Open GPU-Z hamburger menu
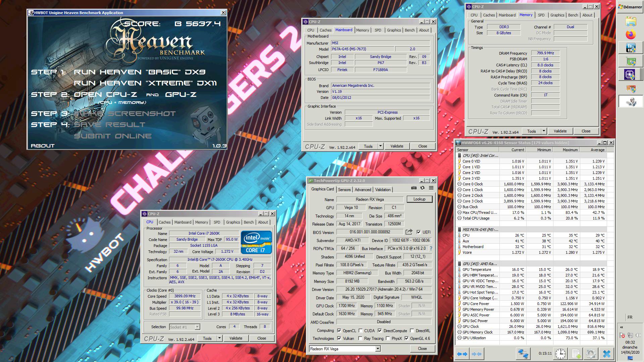This screenshot has height=362, width=644. 431,188
